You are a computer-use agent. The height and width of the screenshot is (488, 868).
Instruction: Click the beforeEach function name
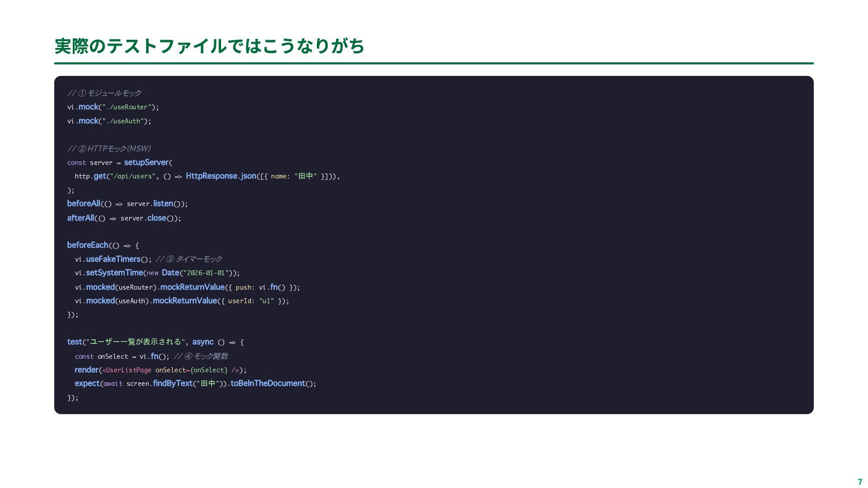click(88, 245)
